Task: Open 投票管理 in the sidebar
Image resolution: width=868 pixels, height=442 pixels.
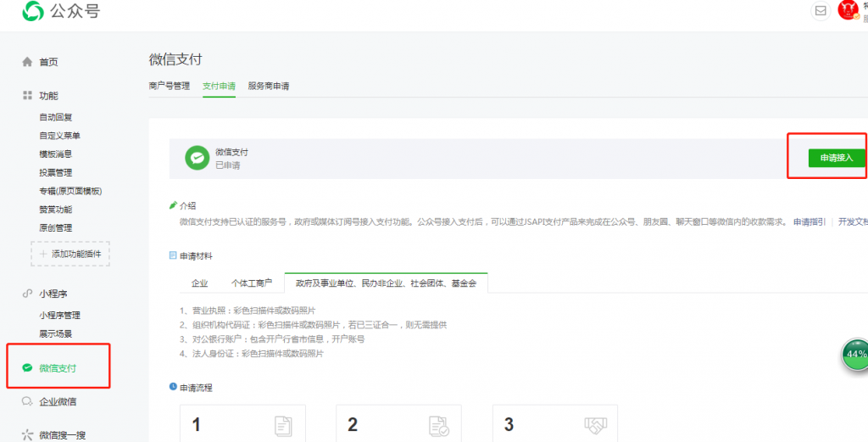Action: click(x=55, y=172)
